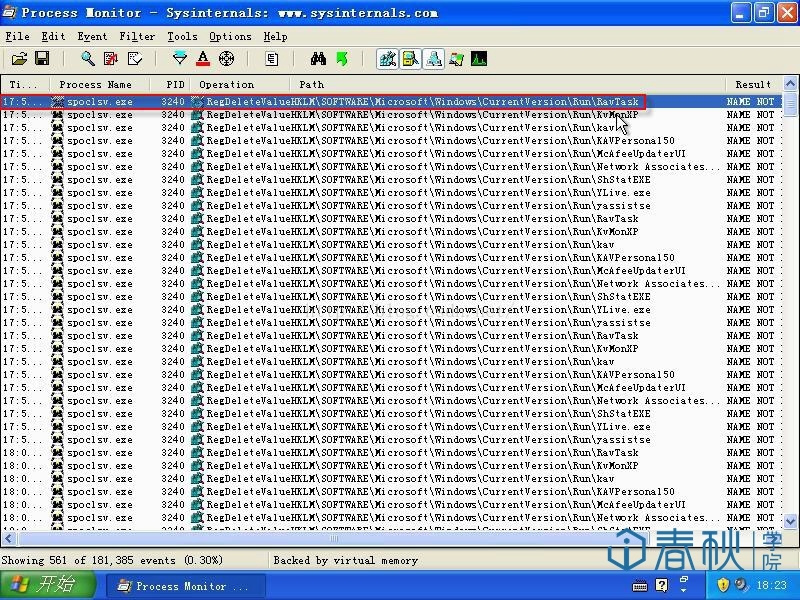Image resolution: width=800 pixels, height=600 pixels.
Task: Open the language bar options dropdown arrow
Action: tap(683, 591)
